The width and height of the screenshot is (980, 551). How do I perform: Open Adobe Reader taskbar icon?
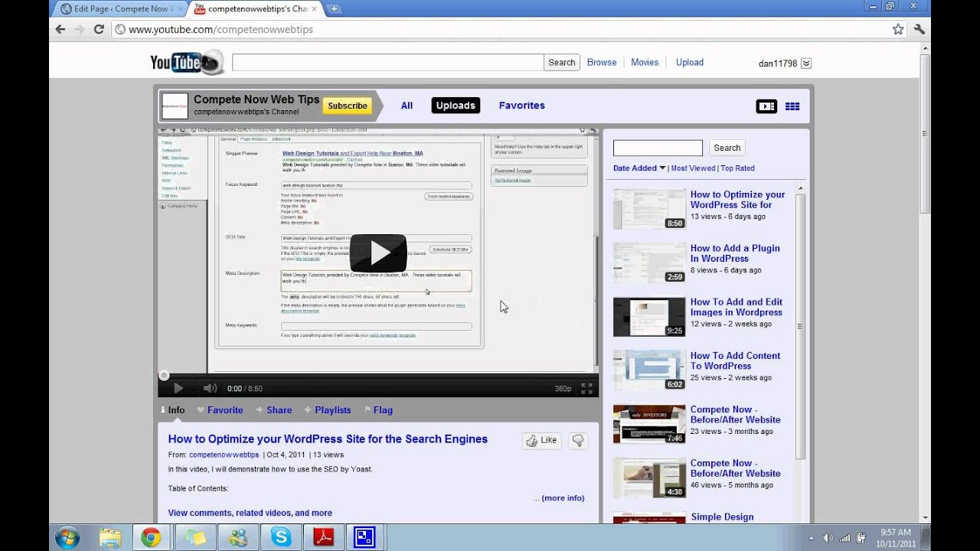[x=324, y=538]
